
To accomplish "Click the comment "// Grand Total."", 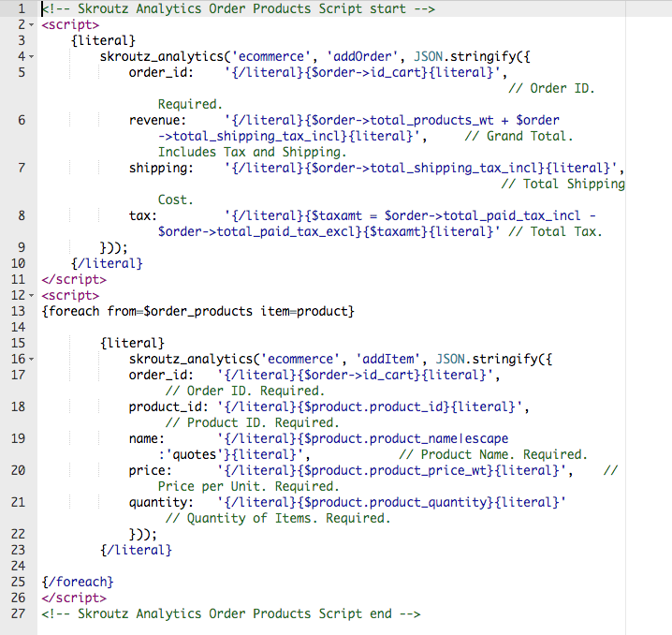I will [x=519, y=136].
